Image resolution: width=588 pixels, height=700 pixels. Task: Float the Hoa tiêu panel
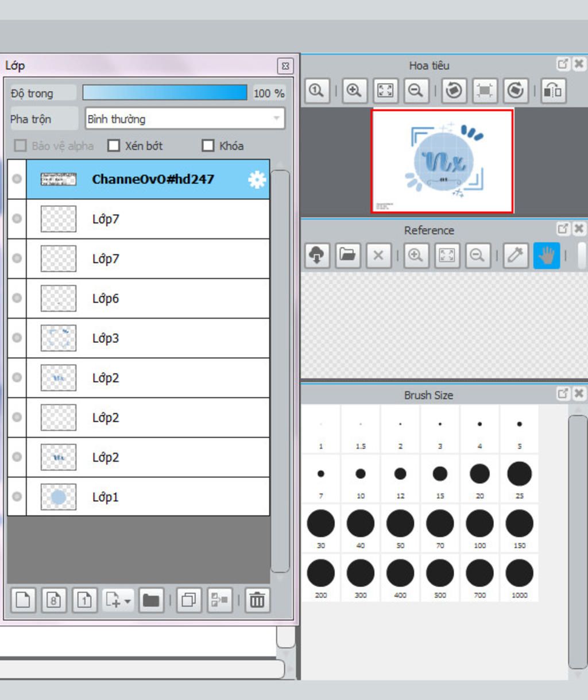[563, 64]
